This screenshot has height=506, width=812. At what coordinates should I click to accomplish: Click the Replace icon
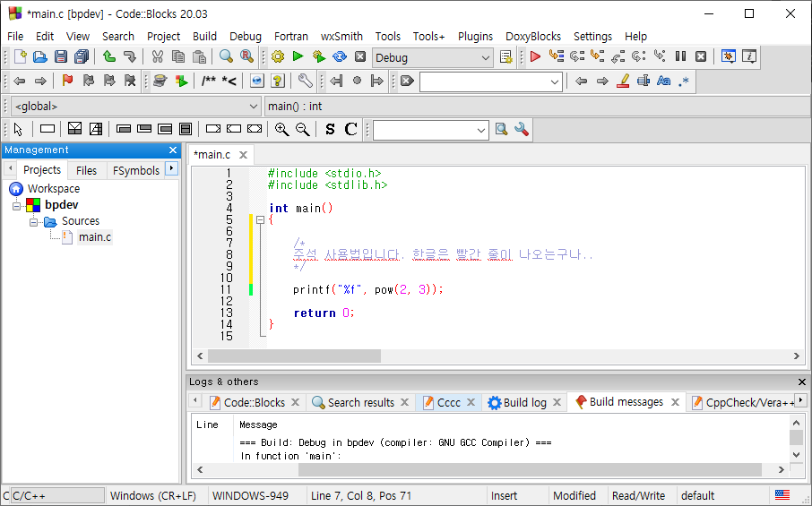(246, 56)
